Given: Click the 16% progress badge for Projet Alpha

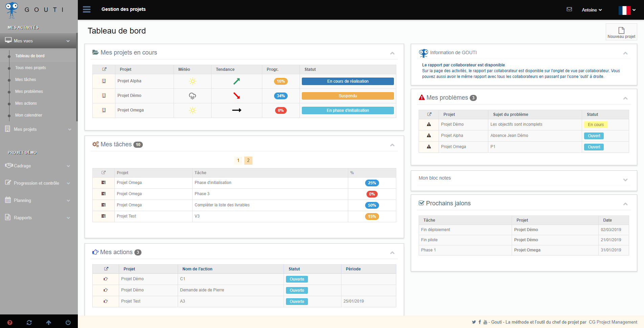Looking at the screenshot, I should click(x=281, y=81).
